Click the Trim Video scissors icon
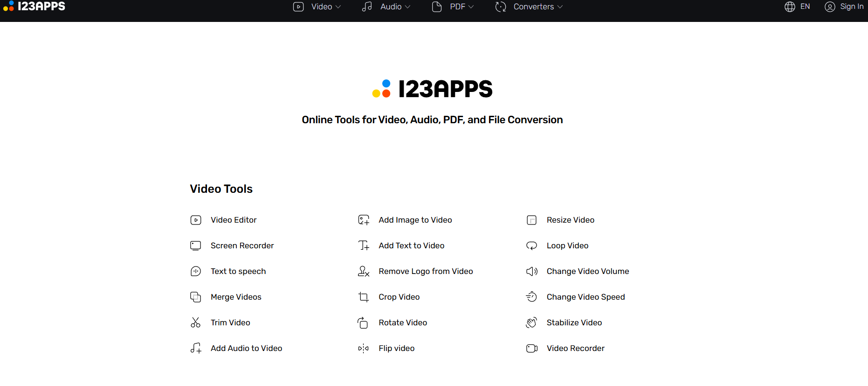 (196, 323)
